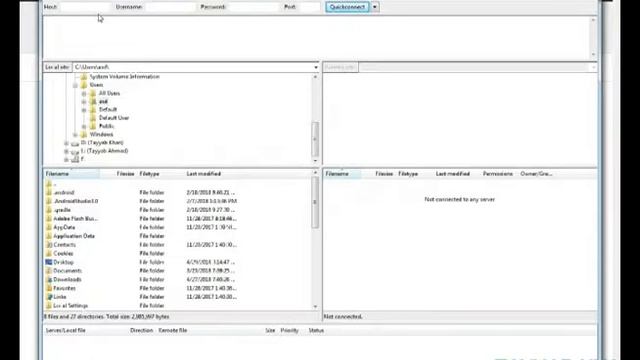The height and width of the screenshot is (360, 640).
Task: Focus the Password input field
Action: click(x=254, y=7)
